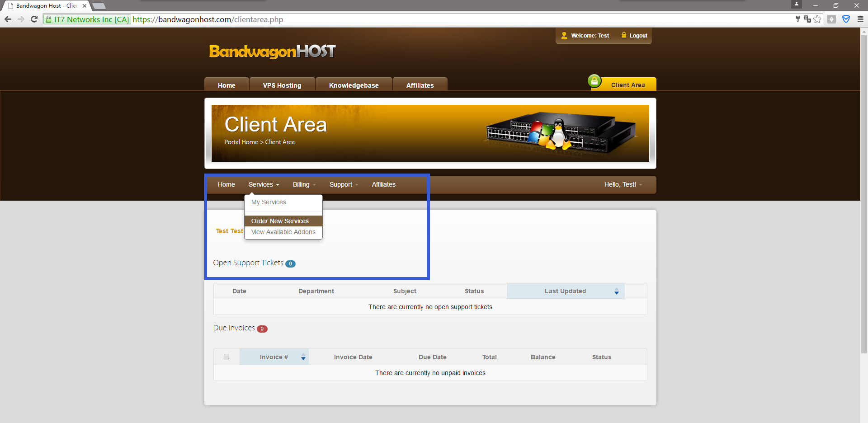Click the blue shield extension icon
Viewport: 868px width, 423px height.
pyautogui.click(x=846, y=19)
